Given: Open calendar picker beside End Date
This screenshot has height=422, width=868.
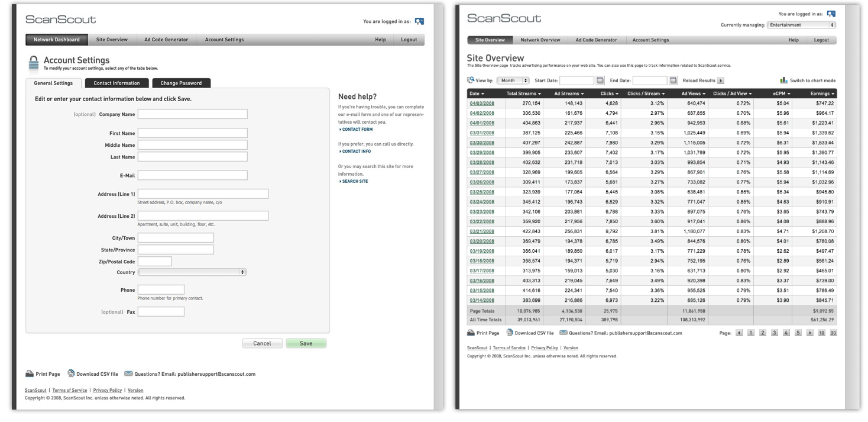Looking at the screenshot, I should (673, 80).
